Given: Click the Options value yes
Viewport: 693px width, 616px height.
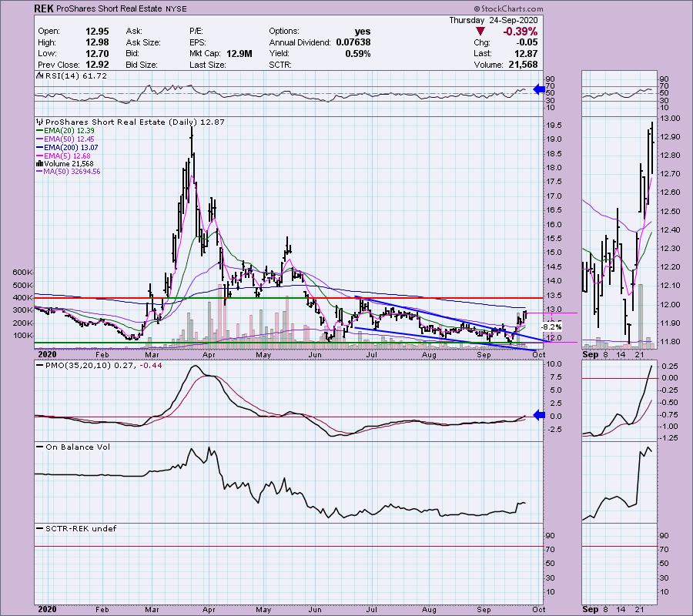Looking at the screenshot, I should click(363, 32).
